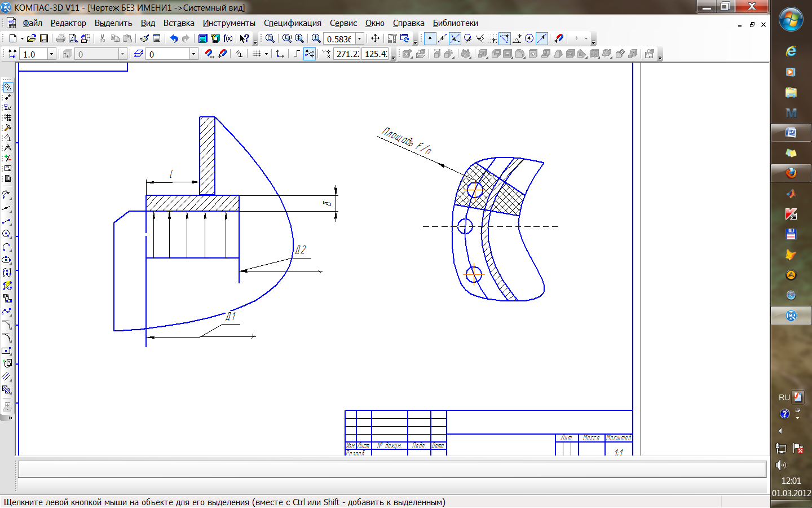Toggle the nearest point snap
This screenshot has height=508, width=812.
coord(430,38)
